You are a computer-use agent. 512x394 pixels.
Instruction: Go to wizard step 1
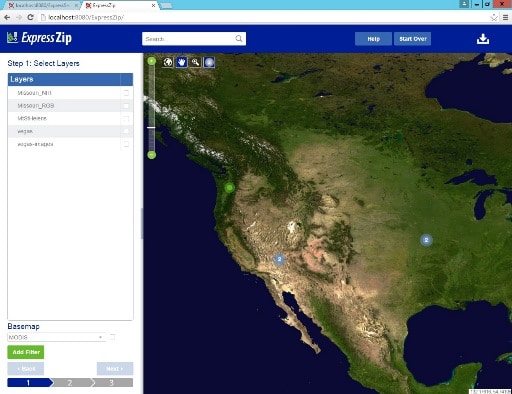click(29, 382)
